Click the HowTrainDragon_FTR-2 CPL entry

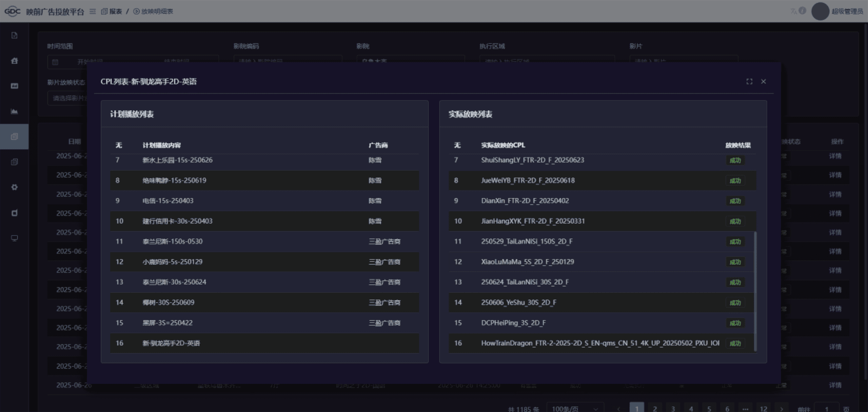pyautogui.click(x=600, y=343)
